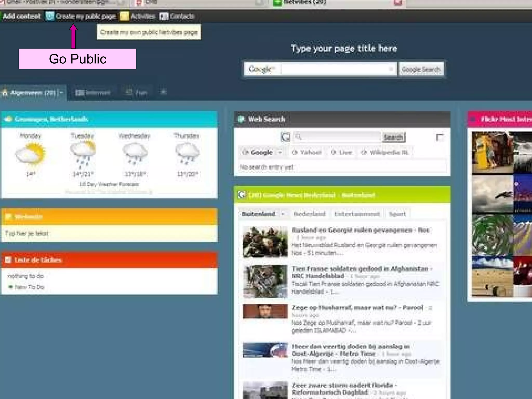Open Activities via its yellow icon
Viewport: 532px width, 399px height.
[x=124, y=16]
